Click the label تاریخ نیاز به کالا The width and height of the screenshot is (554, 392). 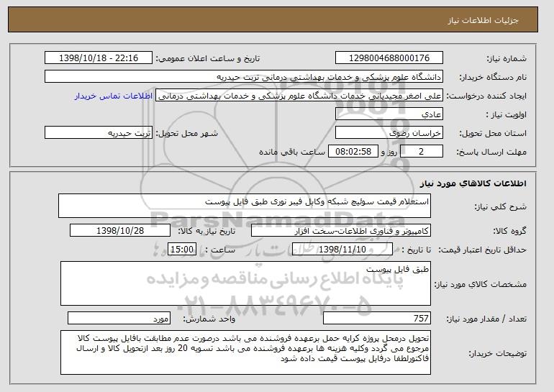206,231
